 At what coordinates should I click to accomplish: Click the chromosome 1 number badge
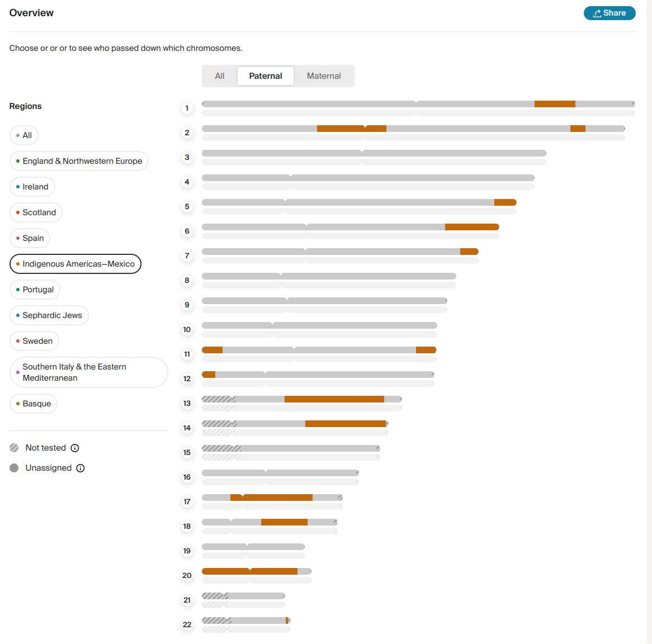[x=187, y=108]
